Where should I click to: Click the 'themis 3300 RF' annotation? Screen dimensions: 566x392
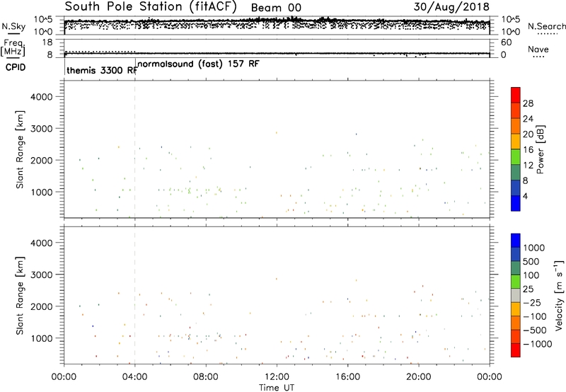[x=102, y=70]
